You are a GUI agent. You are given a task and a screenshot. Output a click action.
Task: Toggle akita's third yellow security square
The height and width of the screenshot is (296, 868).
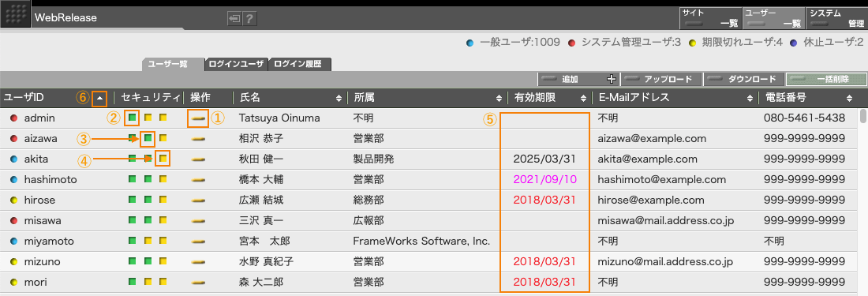163,159
